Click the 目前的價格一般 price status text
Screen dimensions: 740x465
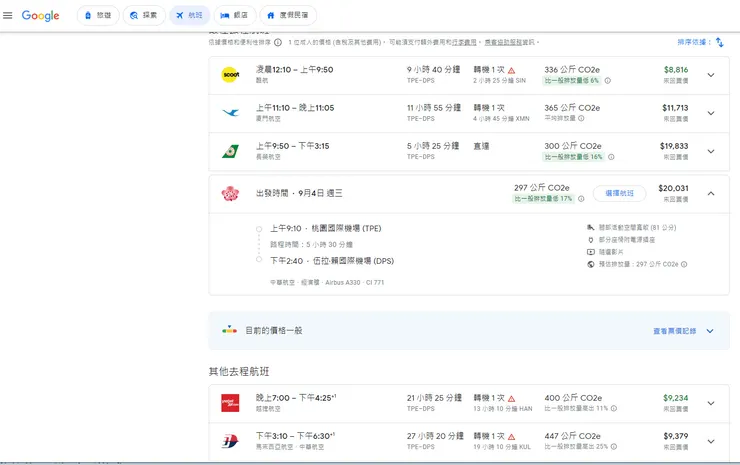click(x=274, y=330)
